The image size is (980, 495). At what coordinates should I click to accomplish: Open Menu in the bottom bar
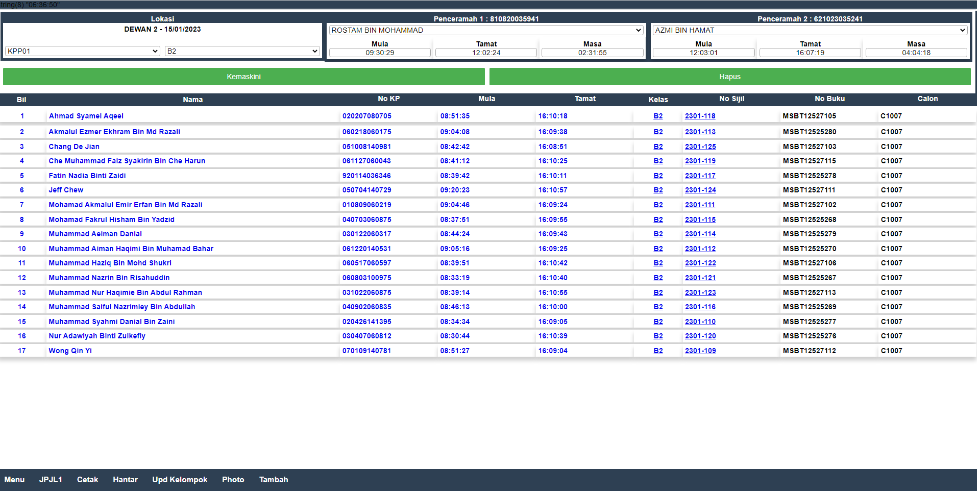tap(14, 480)
